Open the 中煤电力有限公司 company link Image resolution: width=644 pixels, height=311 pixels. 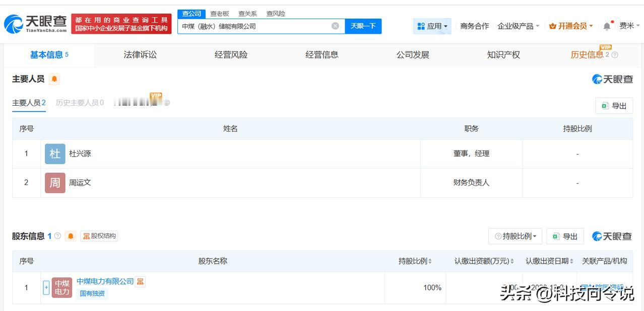[x=105, y=281]
